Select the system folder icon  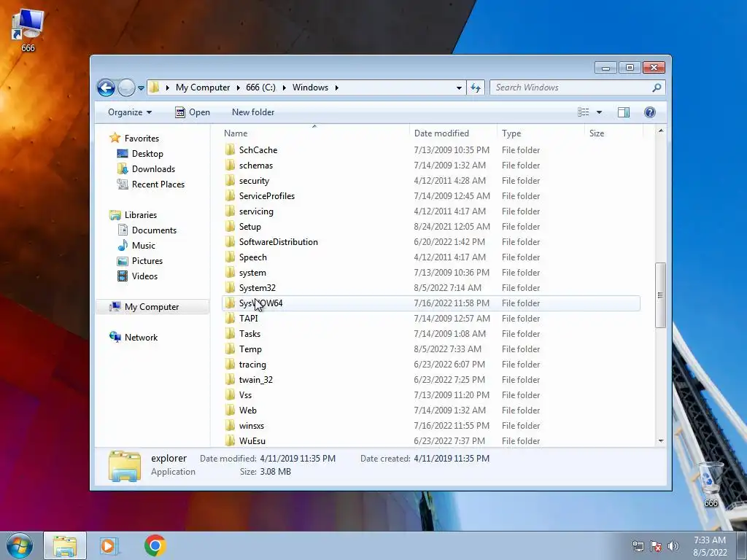click(230, 273)
